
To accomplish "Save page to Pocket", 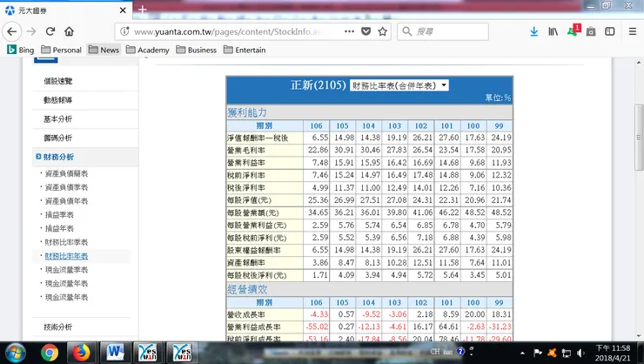I will pyautogui.click(x=366, y=31).
